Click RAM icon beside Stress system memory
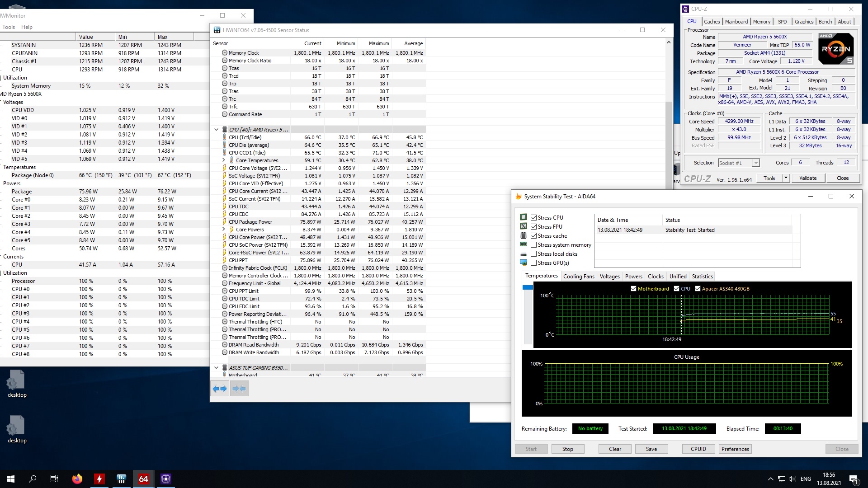This screenshot has width=868, height=488. [x=524, y=244]
